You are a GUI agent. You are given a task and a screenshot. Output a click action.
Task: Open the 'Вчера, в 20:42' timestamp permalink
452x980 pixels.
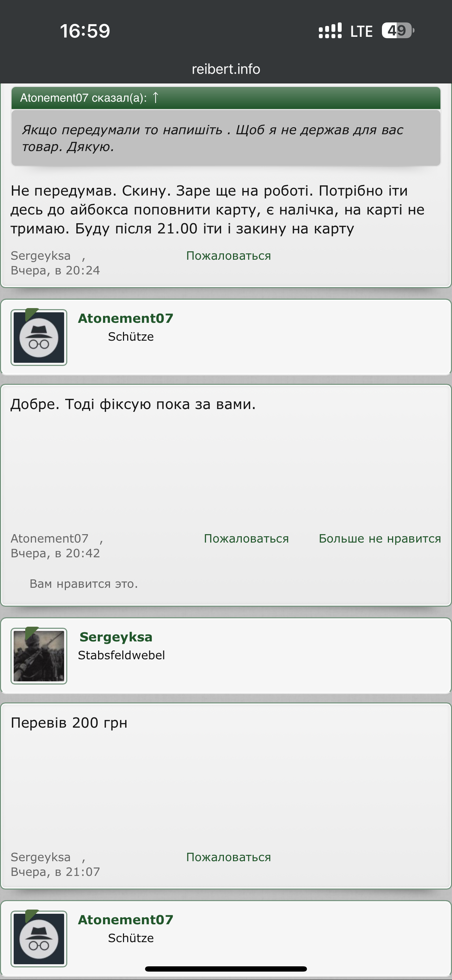click(55, 553)
